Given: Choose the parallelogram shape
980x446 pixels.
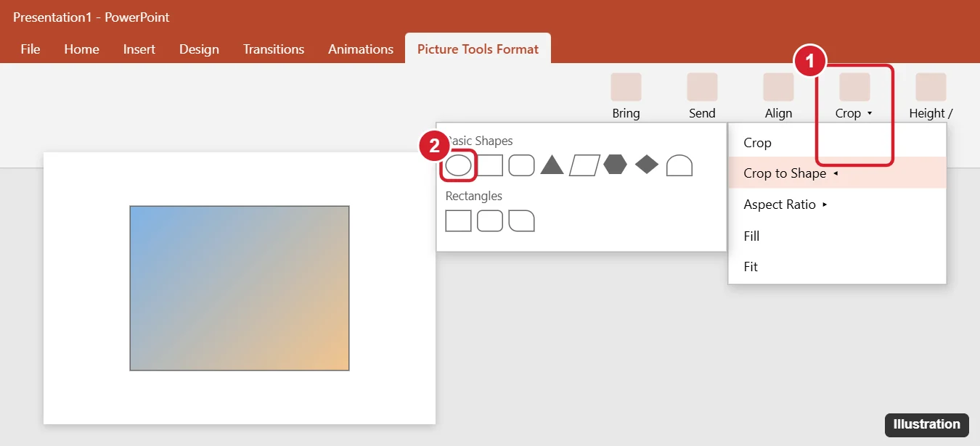Looking at the screenshot, I should pyautogui.click(x=585, y=165).
